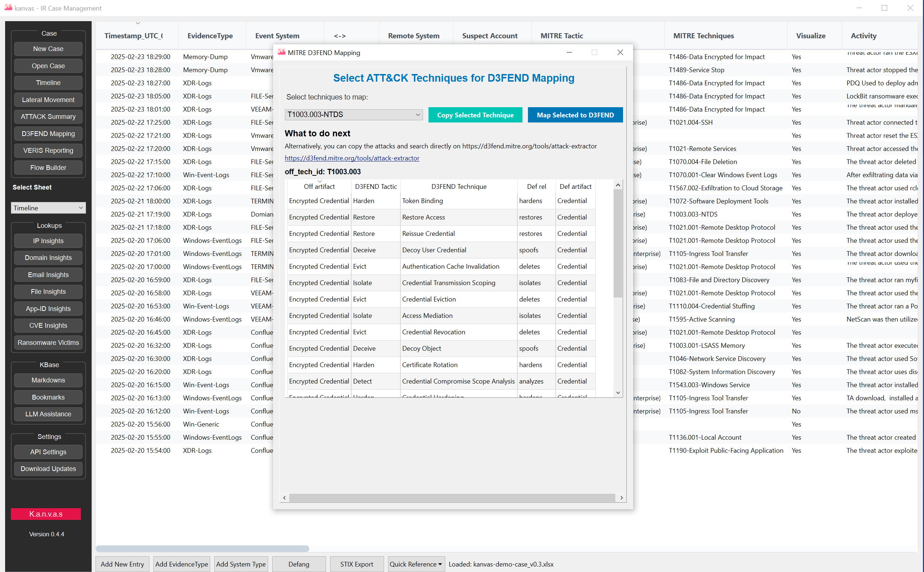
Task: Minimize the MITRE D3FEND Mapping dialog
Action: pos(569,52)
